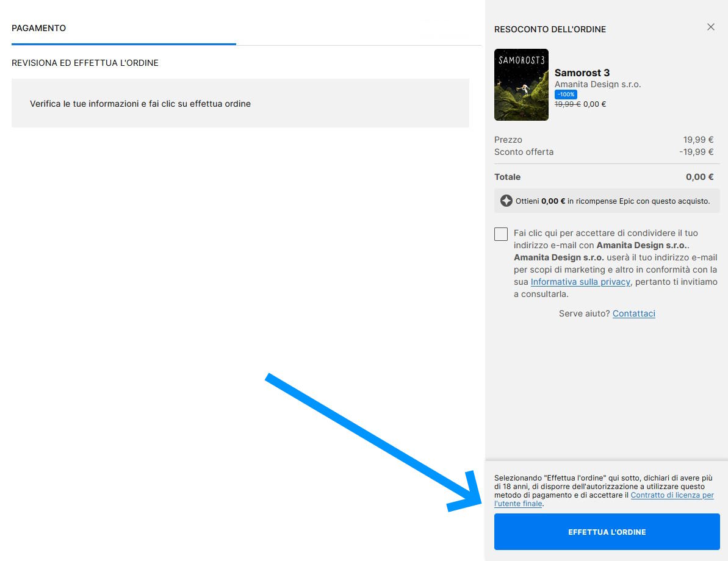Click the Prezzo 19,99 € value
The width and height of the screenshot is (728, 561).
point(698,140)
